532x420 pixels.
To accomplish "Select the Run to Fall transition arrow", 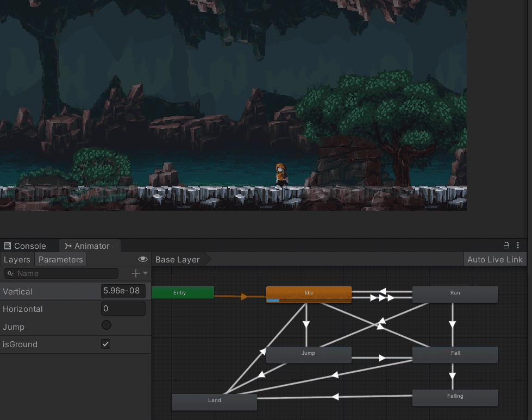I will 452,325.
